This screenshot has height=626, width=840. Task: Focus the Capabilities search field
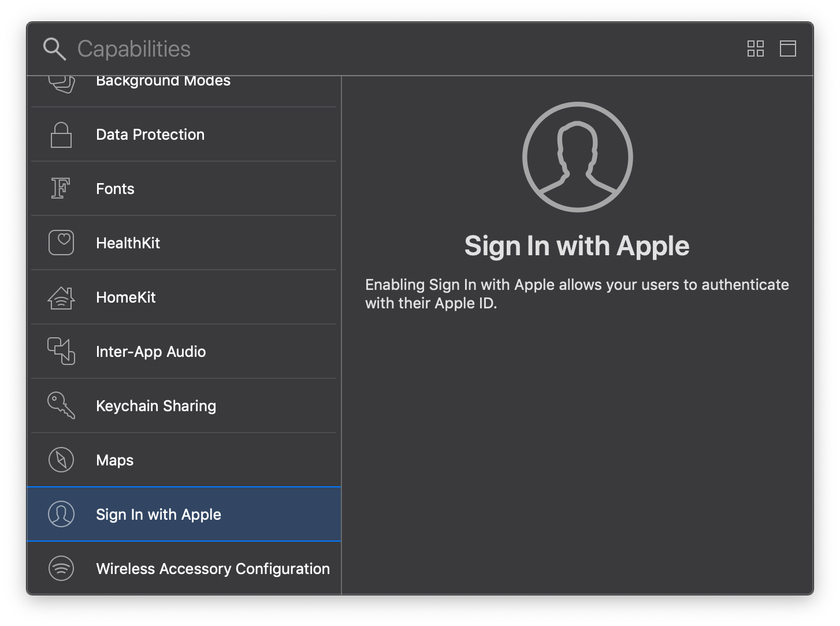[404, 49]
